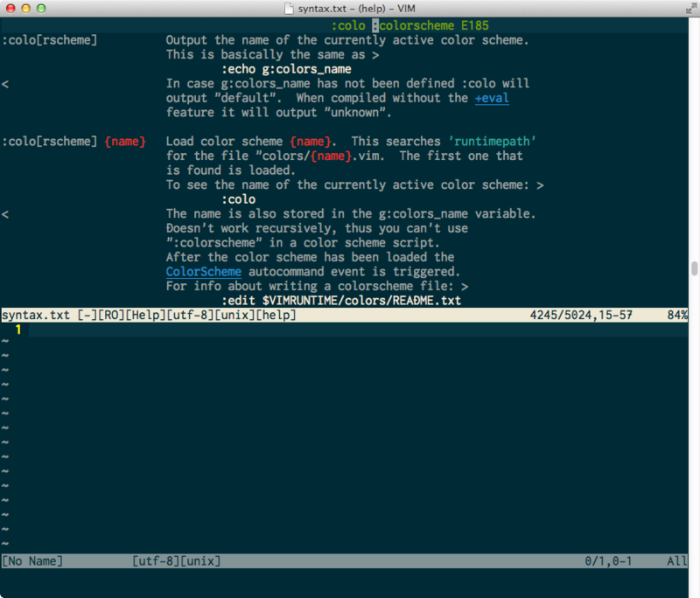
Task: Click the document icon in the title bar
Action: point(290,9)
